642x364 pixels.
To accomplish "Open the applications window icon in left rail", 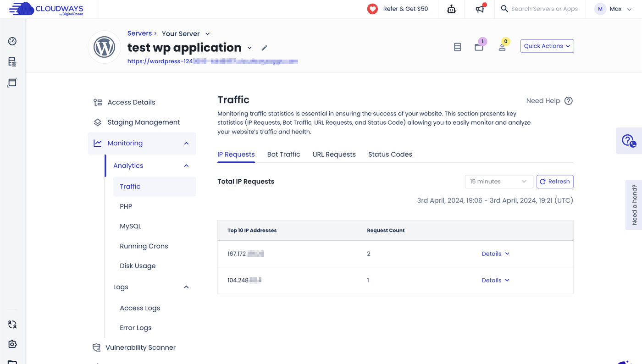I will [12, 83].
